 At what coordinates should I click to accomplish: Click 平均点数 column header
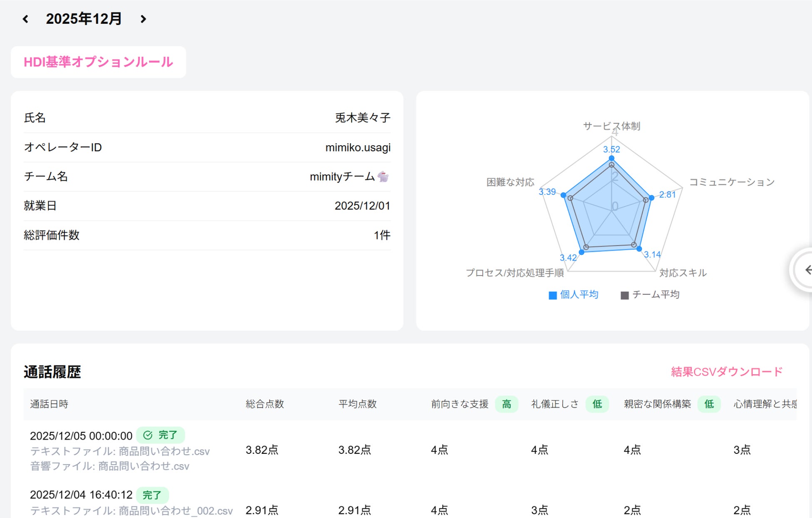click(357, 404)
